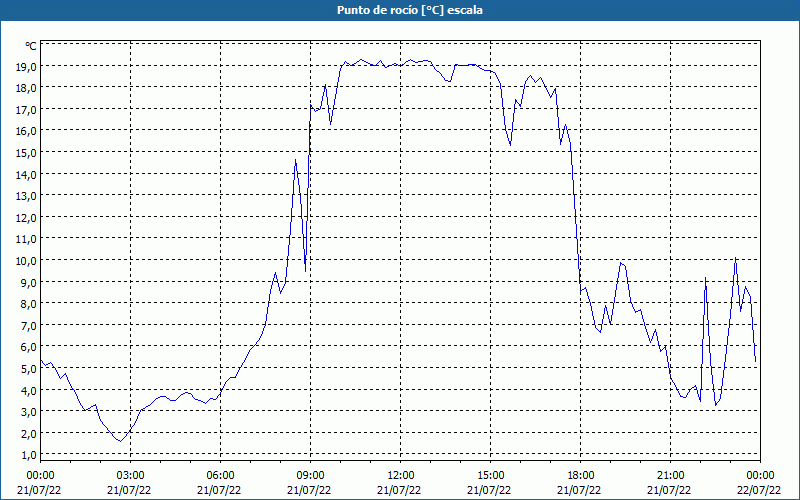Click the chart title 'Punto de rocío [°C] escala'
The height and width of the screenshot is (500, 800).
[410, 10]
